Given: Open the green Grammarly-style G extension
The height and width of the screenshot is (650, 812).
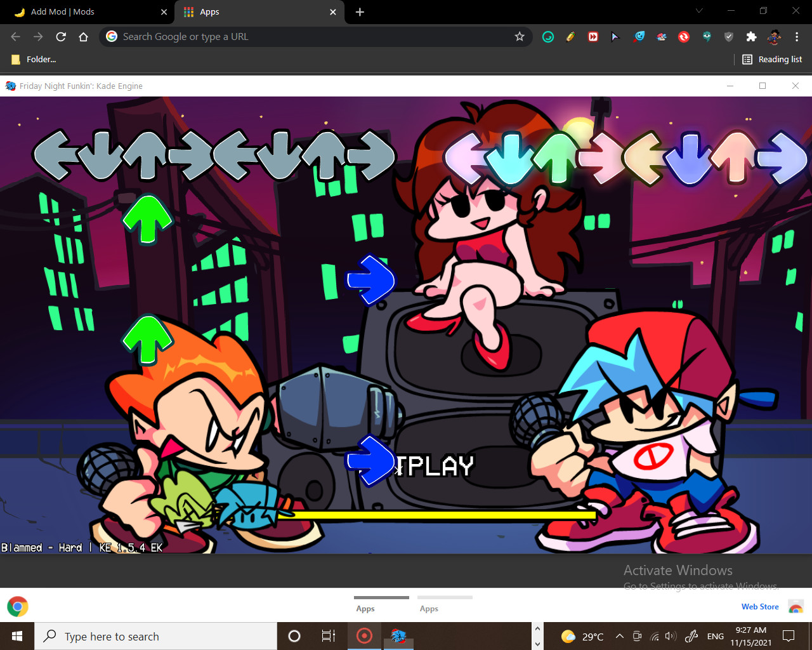Looking at the screenshot, I should [548, 37].
